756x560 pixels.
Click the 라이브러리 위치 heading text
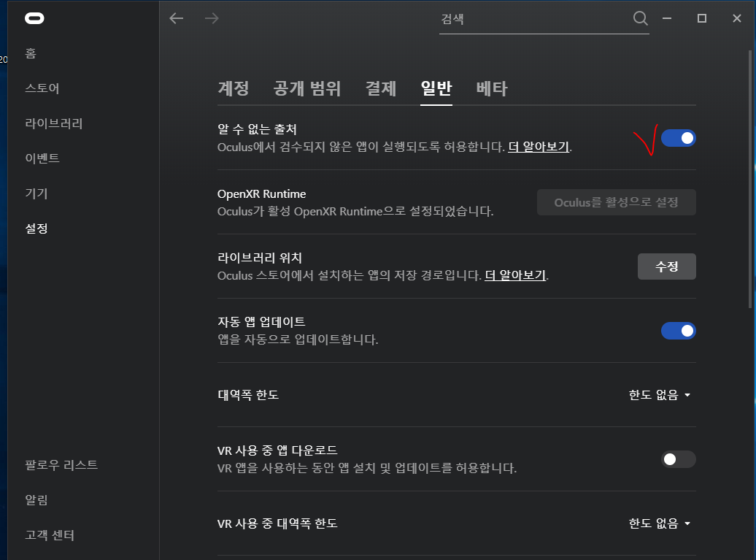(x=260, y=258)
